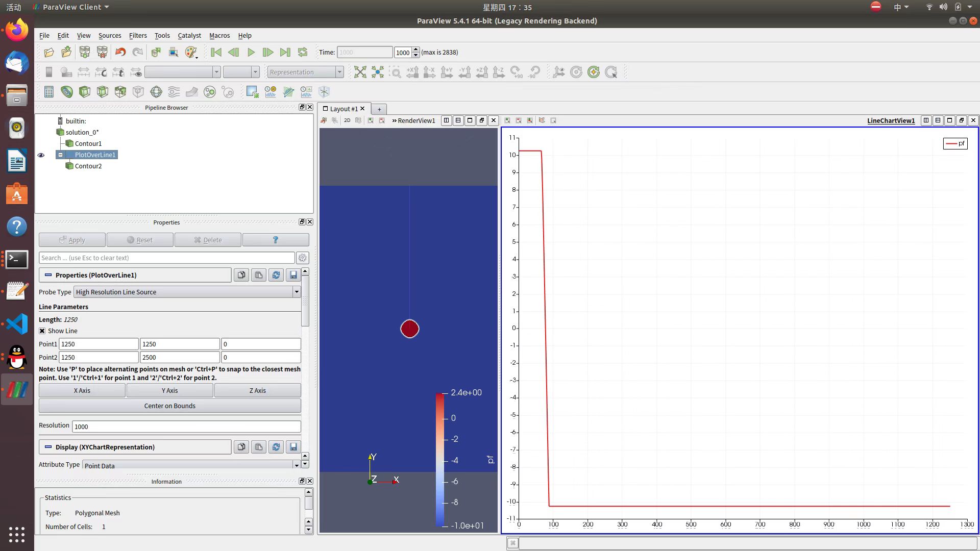Collapse the PlotOverLine1 tree node
980x551 pixels.
[60, 155]
